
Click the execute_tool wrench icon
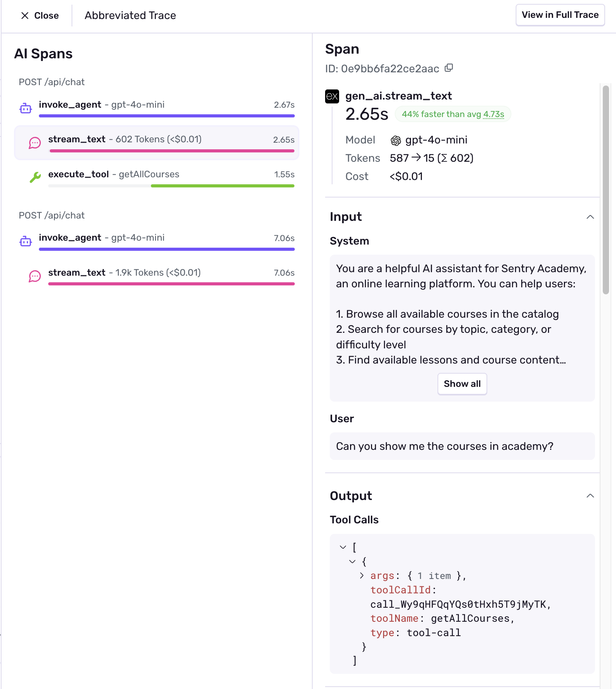pos(35,177)
